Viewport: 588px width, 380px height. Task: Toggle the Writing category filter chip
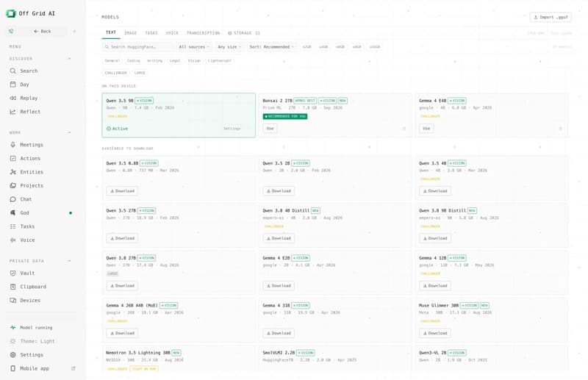154,60
